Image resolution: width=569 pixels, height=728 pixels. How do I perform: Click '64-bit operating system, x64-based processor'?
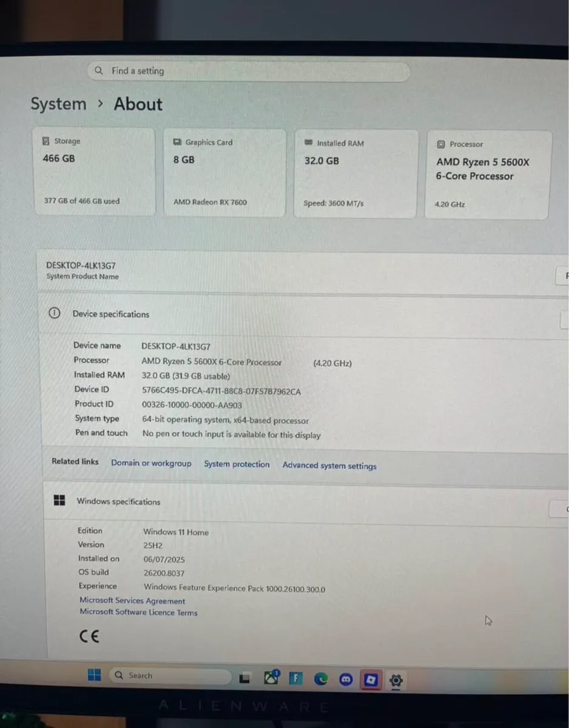click(226, 420)
